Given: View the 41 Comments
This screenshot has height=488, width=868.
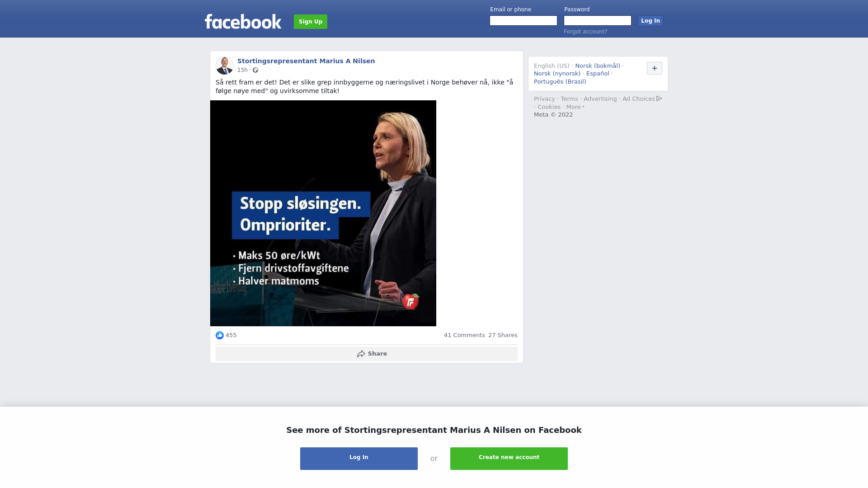Looking at the screenshot, I should [464, 335].
